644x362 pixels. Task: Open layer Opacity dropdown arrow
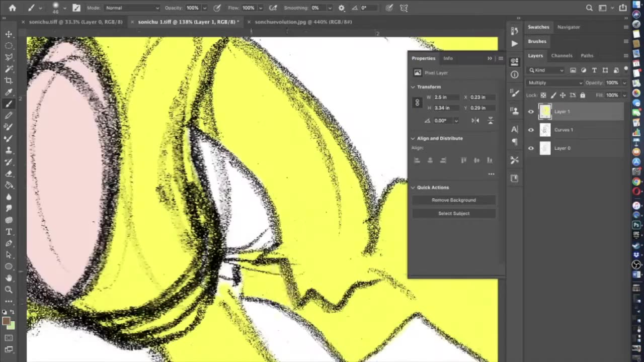[x=624, y=82]
